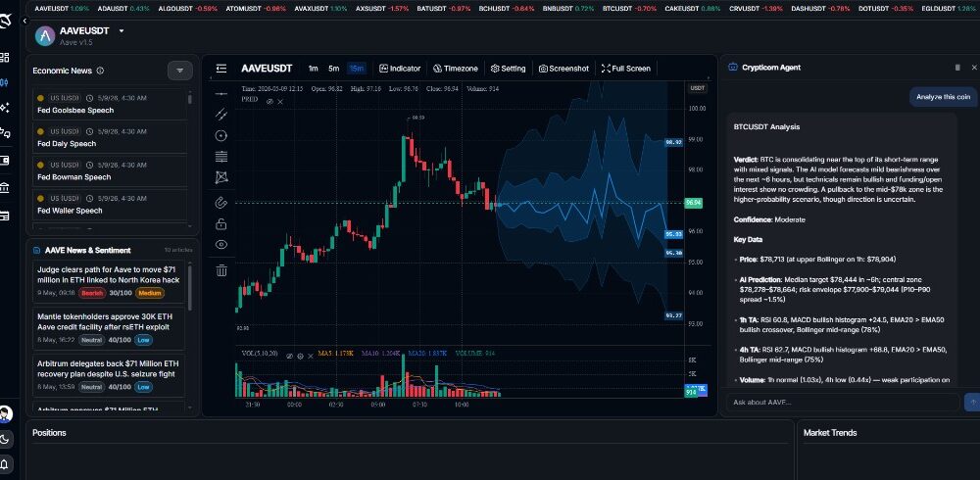Screen dimensions: 980x480
Task: Open the Fed Daly Speech news item
Action: tap(110, 137)
